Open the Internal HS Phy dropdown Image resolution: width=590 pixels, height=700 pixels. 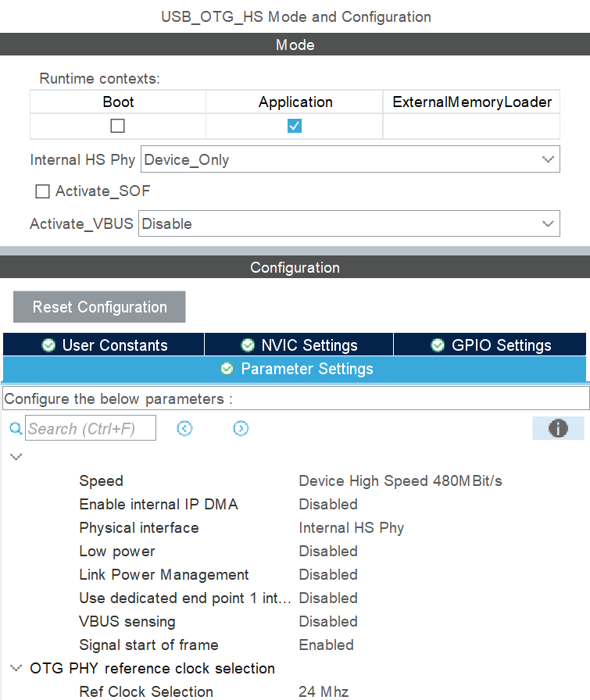350,159
